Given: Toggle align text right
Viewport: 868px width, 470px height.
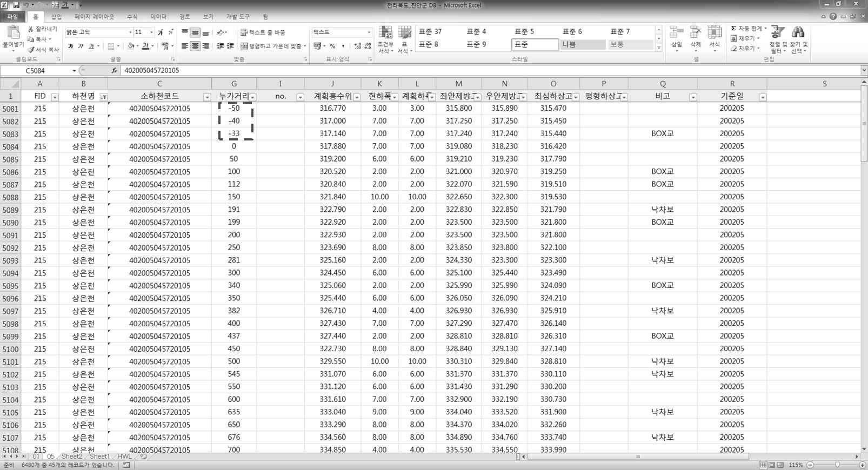Looking at the screenshot, I should 205,46.
